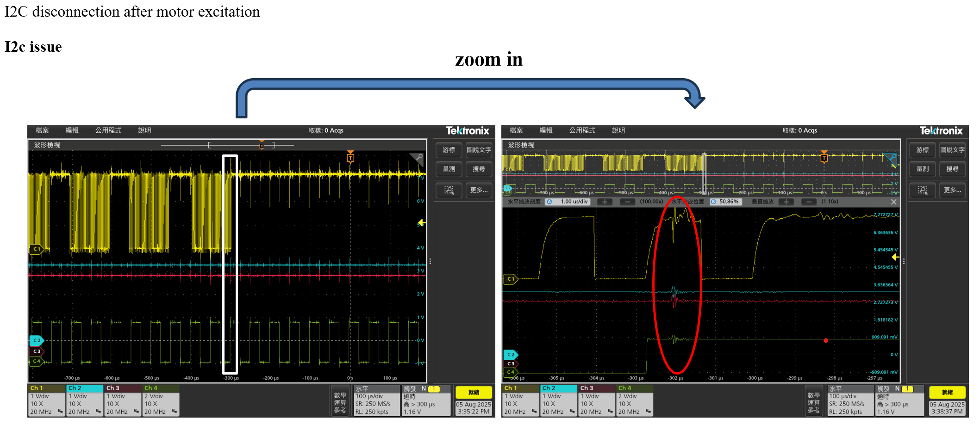This screenshot has width=980, height=437.
Task: Close the zoom control bar
Action: 893,202
